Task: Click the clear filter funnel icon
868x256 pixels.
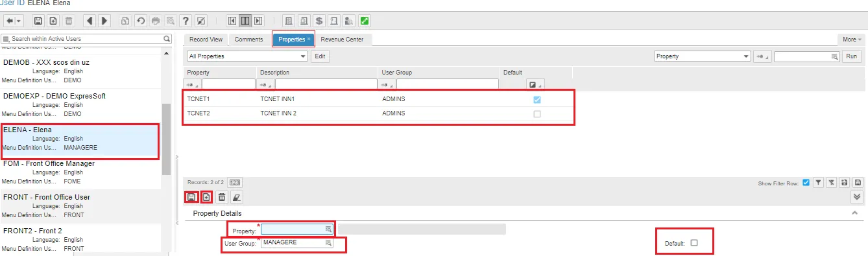Action: [x=832, y=183]
